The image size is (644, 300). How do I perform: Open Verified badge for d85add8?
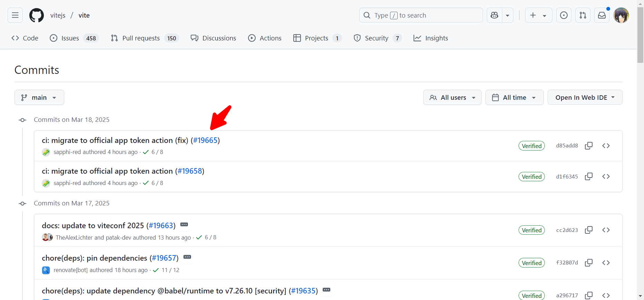[x=532, y=146]
